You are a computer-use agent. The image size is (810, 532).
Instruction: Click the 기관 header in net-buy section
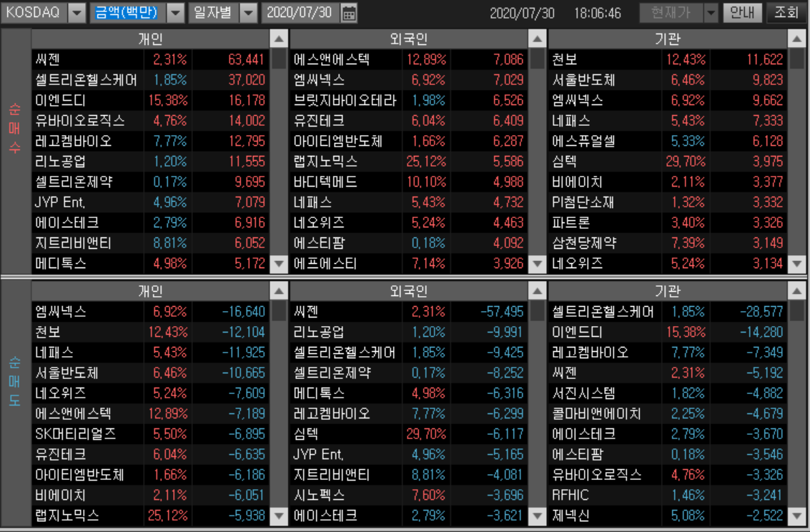tap(668, 39)
